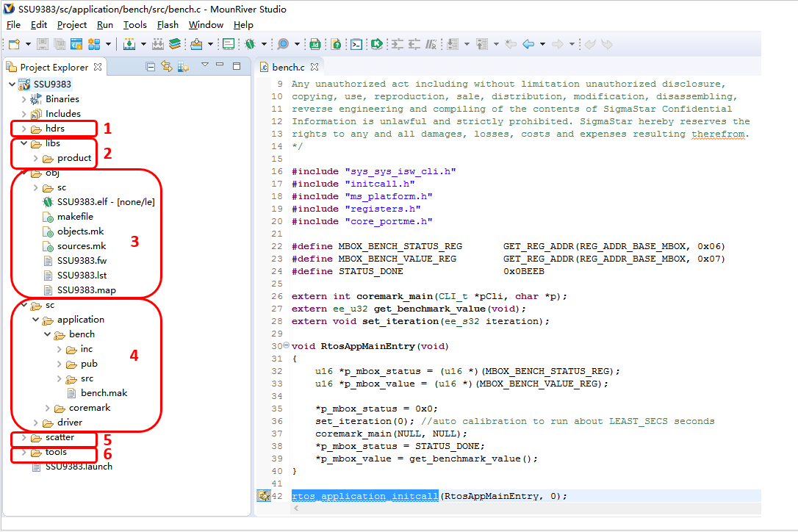
Task: Collapse the fold marker at RtosAppMainEntry
Action: tap(286, 346)
